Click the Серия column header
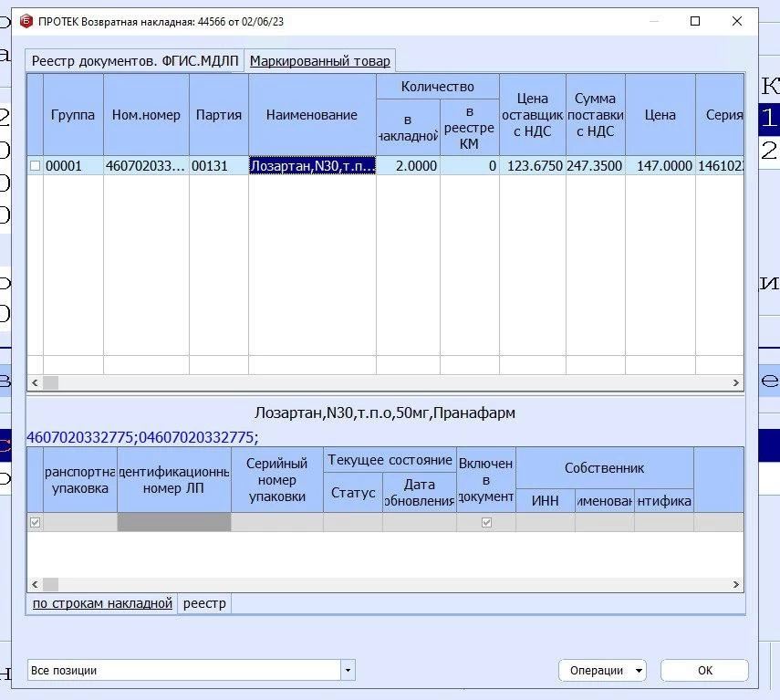 pos(720,115)
